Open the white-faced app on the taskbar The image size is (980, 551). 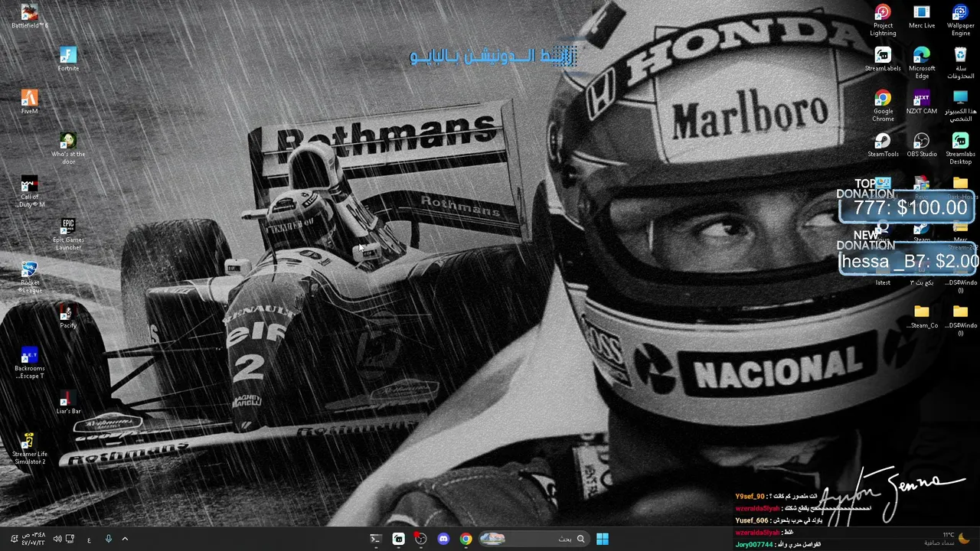398,539
